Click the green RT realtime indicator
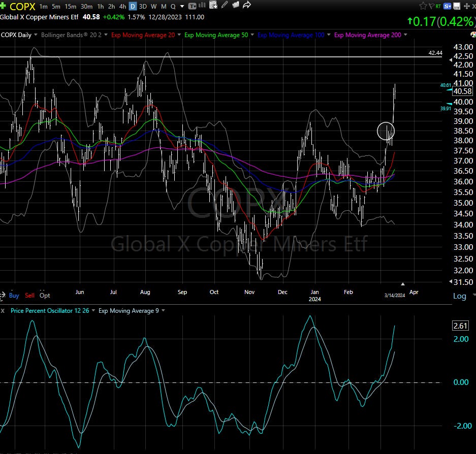 [438, 6]
